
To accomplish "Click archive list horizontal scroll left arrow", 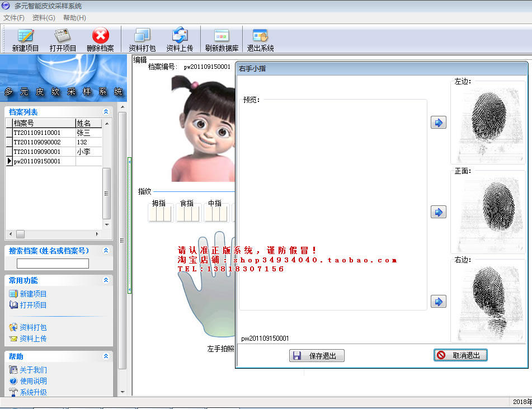I will click(11, 234).
